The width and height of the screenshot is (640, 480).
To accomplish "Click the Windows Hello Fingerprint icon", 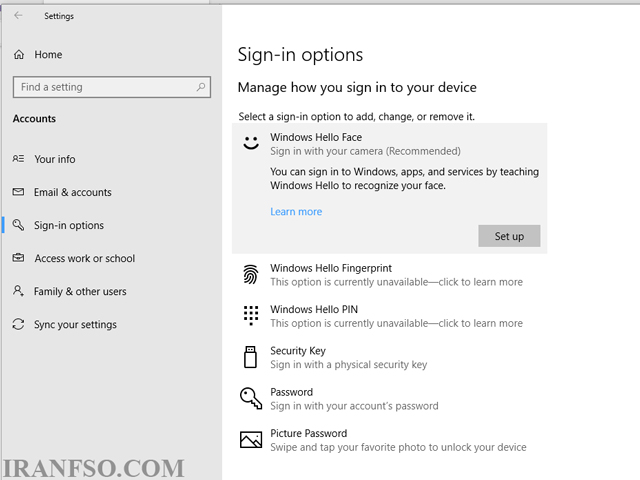I will tap(251, 274).
